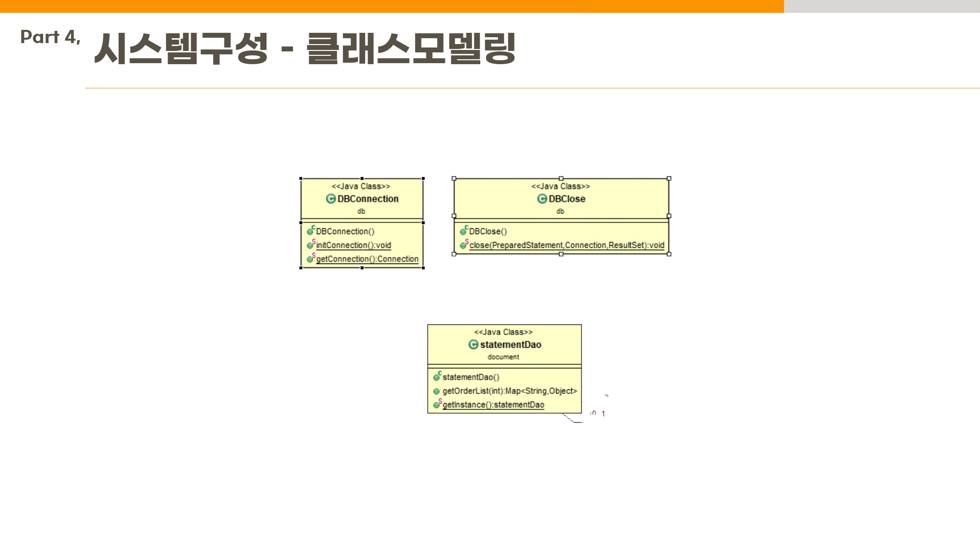Screen dimensions: 980x551
Task: Select the getInstance():statementDao method text
Action: [x=493, y=405]
